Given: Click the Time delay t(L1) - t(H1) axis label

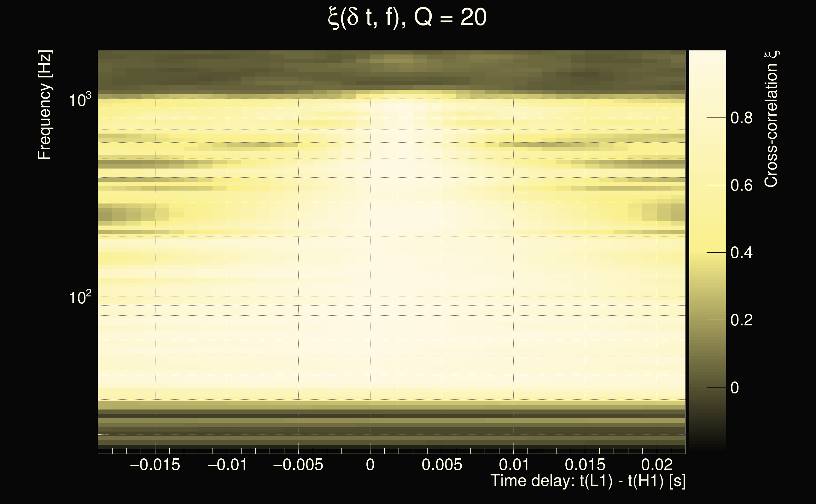Looking at the screenshot, I should [x=588, y=481].
